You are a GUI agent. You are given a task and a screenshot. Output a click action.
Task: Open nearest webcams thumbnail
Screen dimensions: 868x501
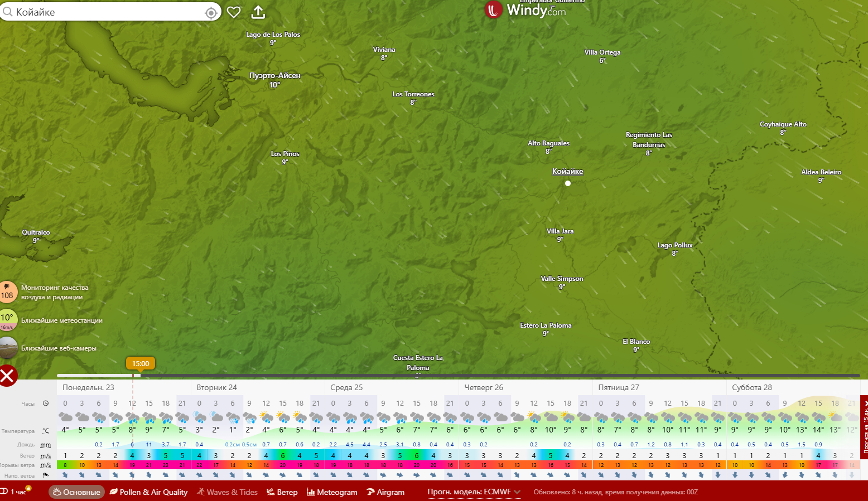click(x=8, y=348)
